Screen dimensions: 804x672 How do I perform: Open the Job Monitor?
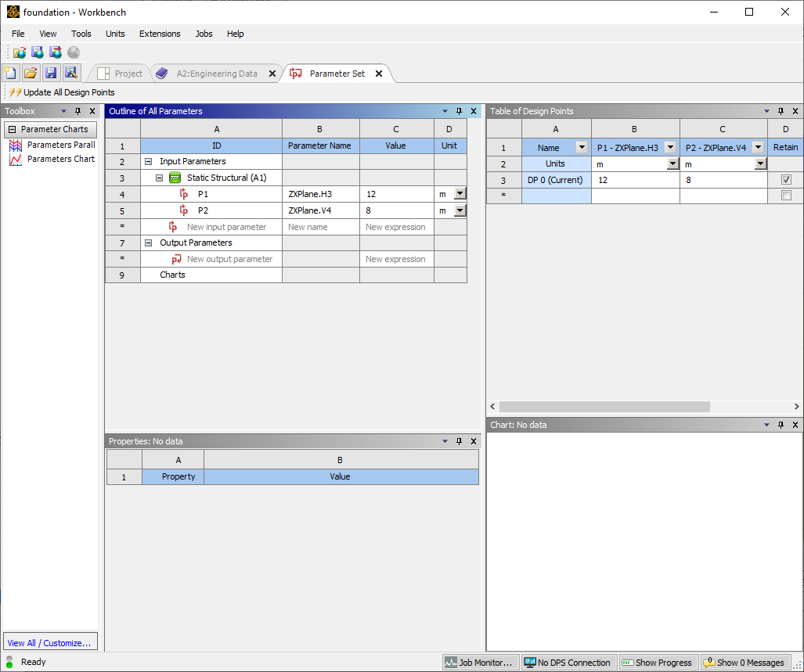(x=481, y=663)
